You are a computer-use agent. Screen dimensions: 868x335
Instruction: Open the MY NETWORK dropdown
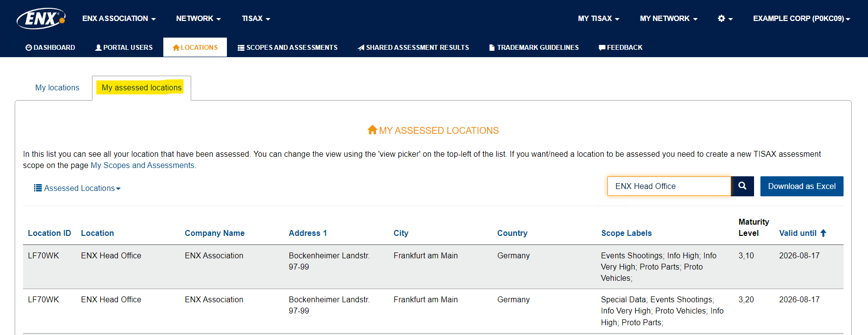tap(668, 19)
